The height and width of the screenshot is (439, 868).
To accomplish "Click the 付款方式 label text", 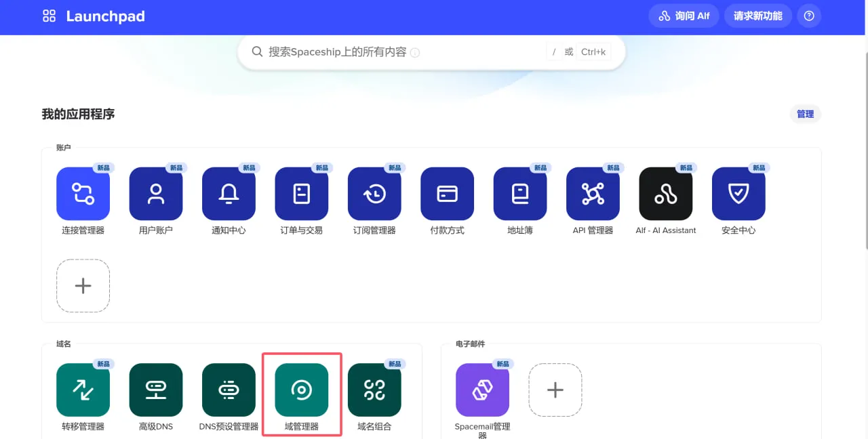I will pos(448,230).
